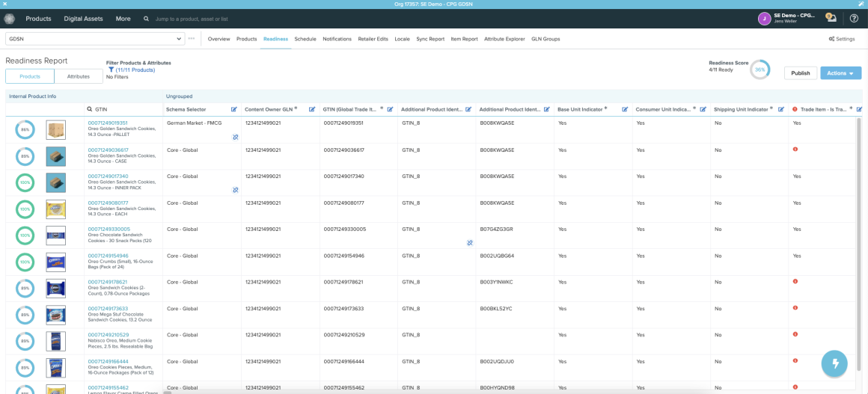Expand the Actions dropdown button

click(x=840, y=73)
